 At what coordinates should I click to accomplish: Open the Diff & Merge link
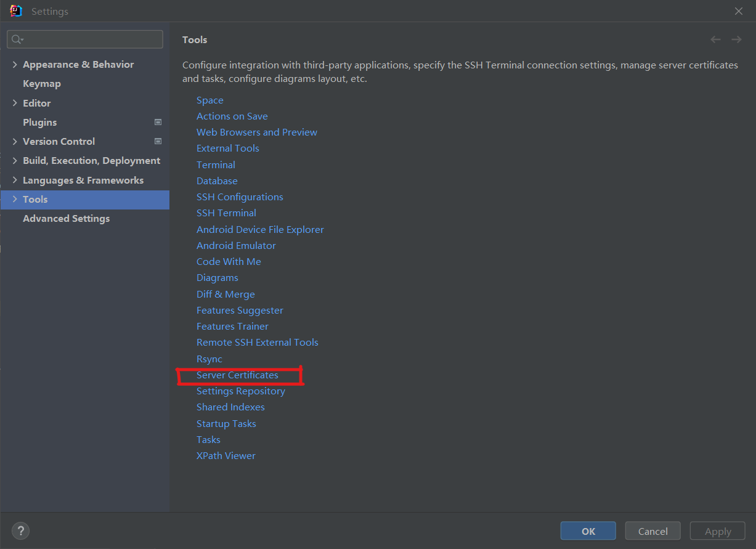click(x=226, y=295)
